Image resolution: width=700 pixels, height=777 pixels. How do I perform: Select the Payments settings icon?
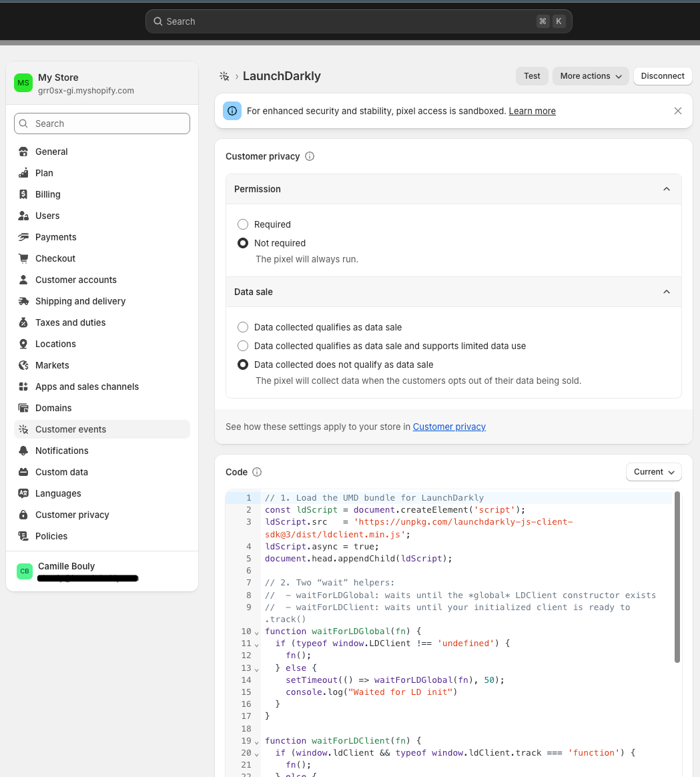tap(23, 237)
